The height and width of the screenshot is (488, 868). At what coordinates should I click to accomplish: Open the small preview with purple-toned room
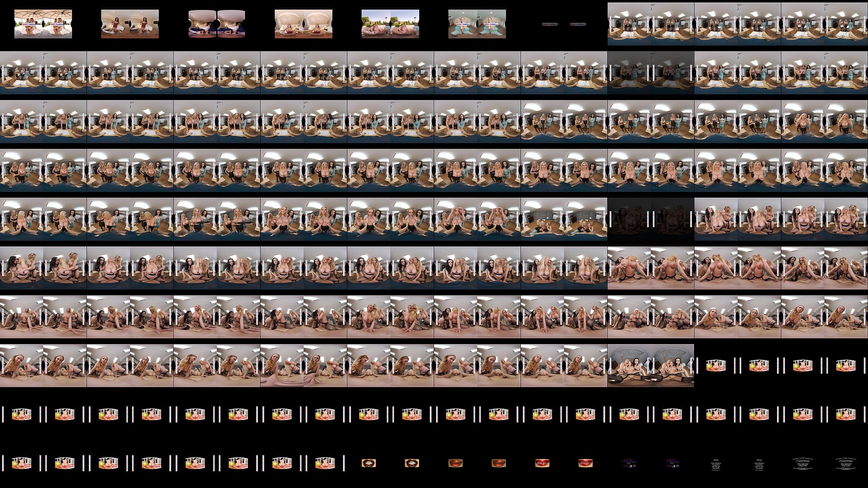click(x=217, y=24)
